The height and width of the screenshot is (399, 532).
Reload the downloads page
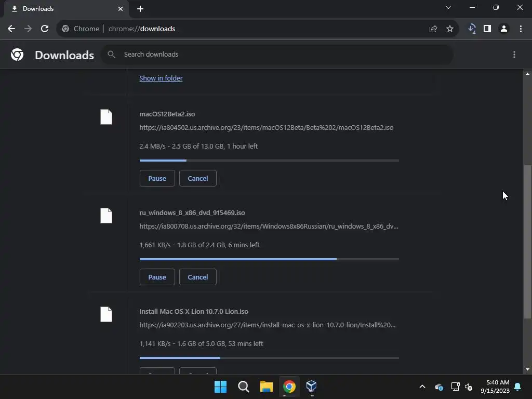45,29
